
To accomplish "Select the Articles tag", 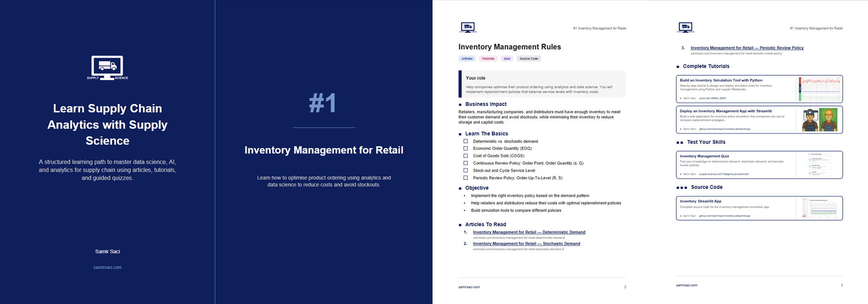I will (467, 59).
